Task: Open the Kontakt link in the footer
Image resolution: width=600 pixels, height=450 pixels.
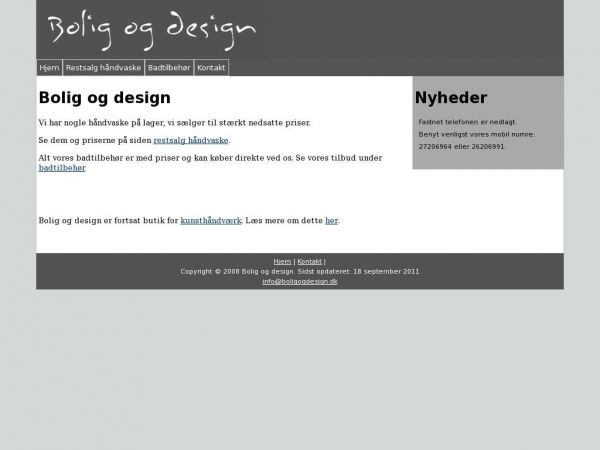Action: (309, 261)
